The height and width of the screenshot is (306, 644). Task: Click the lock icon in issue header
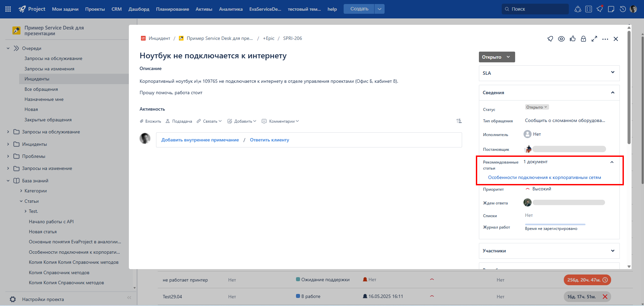point(583,39)
